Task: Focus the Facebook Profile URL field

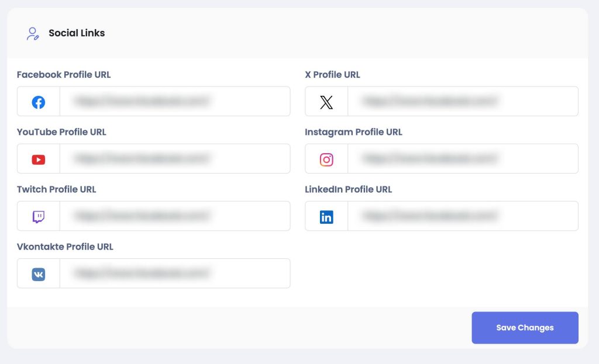Action: coord(175,101)
